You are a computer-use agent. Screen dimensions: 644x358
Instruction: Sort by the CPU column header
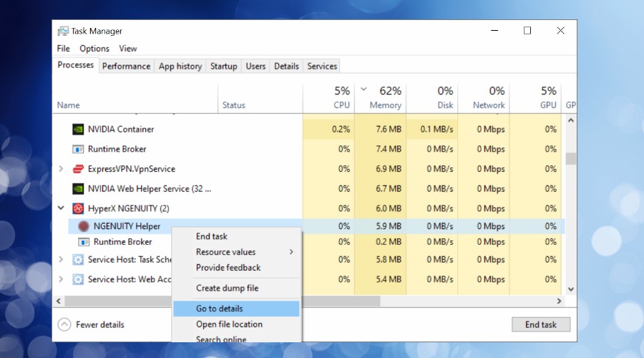pyautogui.click(x=328, y=99)
